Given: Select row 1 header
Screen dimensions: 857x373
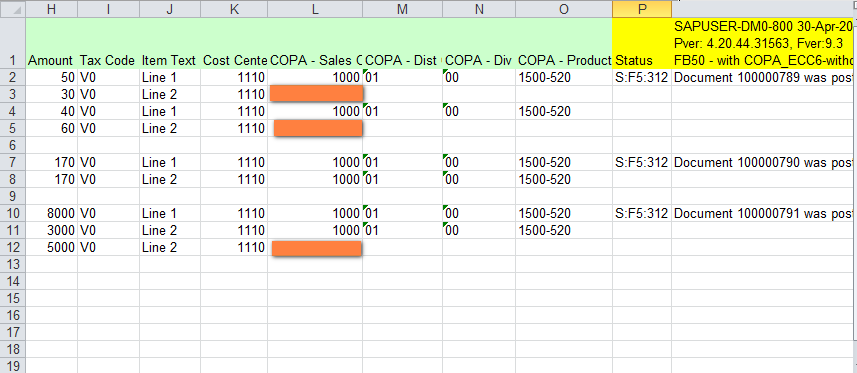Looking at the screenshot, I should click(13, 43).
